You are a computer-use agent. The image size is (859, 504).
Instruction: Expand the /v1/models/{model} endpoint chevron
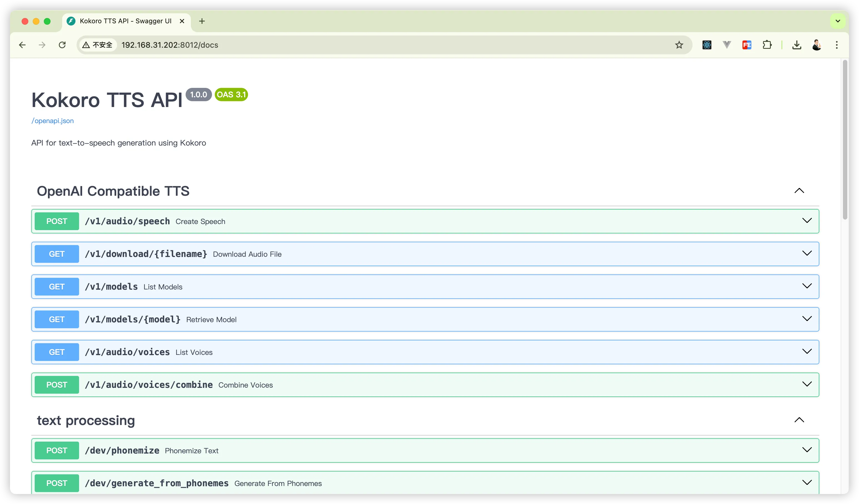[807, 319]
